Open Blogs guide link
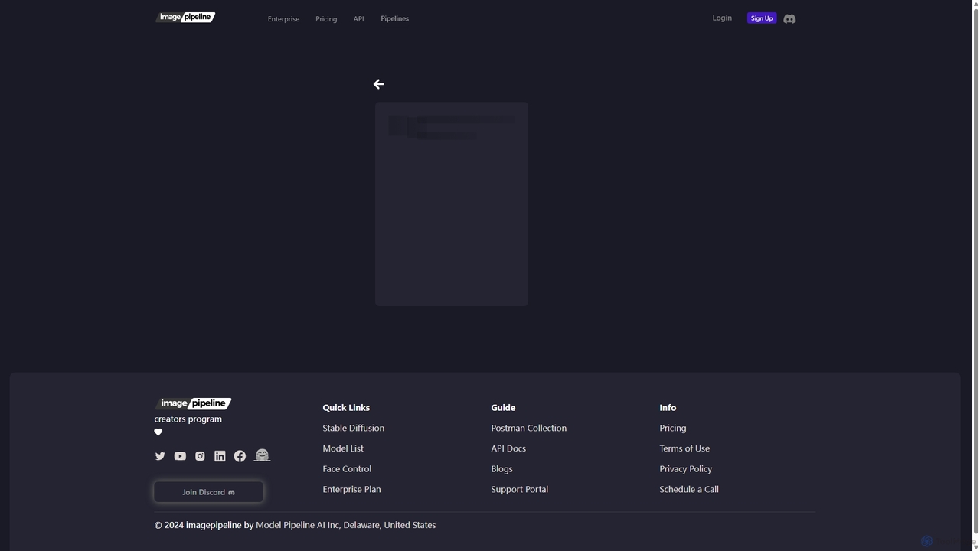This screenshot has width=980, height=551. (501, 468)
